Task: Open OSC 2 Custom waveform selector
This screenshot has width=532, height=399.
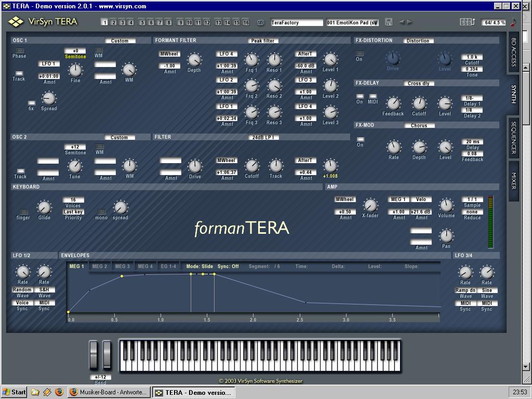Action: tap(119, 137)
